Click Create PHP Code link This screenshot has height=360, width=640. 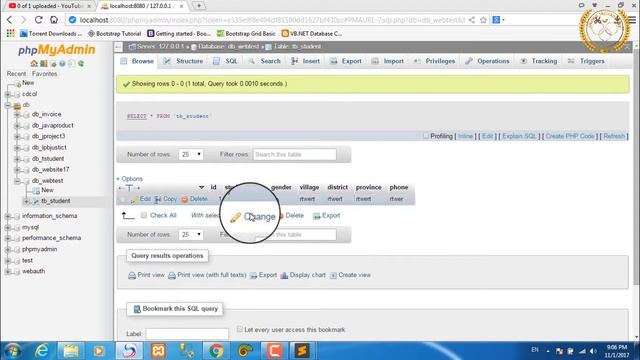click(570, 136)
